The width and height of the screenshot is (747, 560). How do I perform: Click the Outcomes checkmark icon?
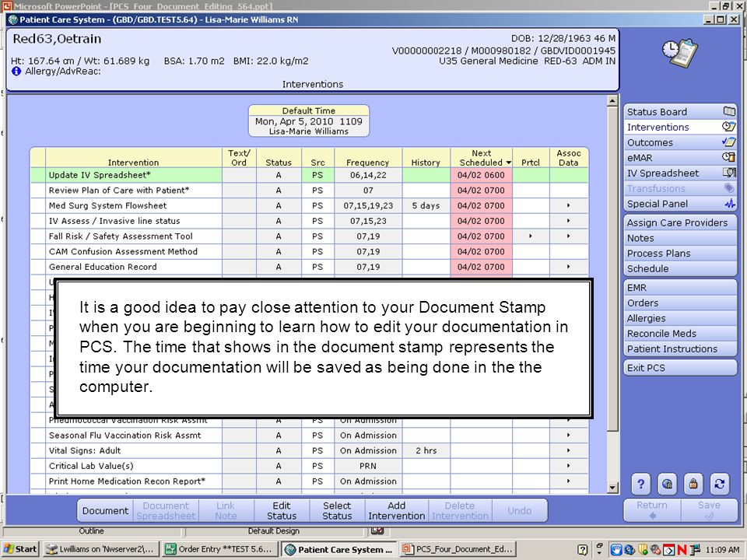pyautogui.click(x=729, y=142)
